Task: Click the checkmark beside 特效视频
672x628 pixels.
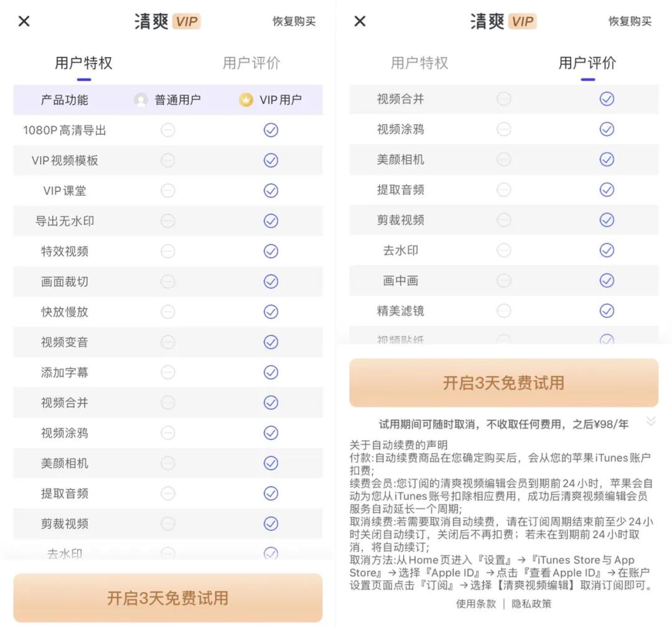Action: 270,251
